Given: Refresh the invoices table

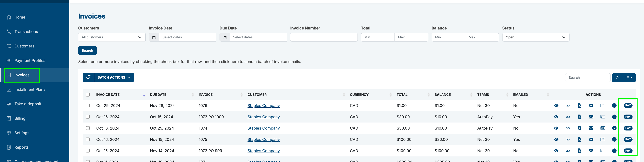Looking at the screenshot, I should (617, 78).
